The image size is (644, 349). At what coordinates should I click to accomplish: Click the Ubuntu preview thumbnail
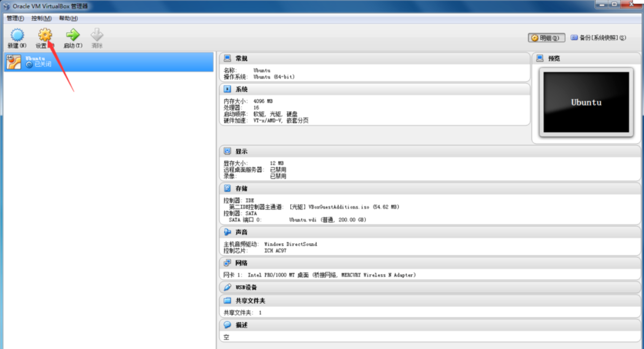pyautogui.click(x=586, y=102)
